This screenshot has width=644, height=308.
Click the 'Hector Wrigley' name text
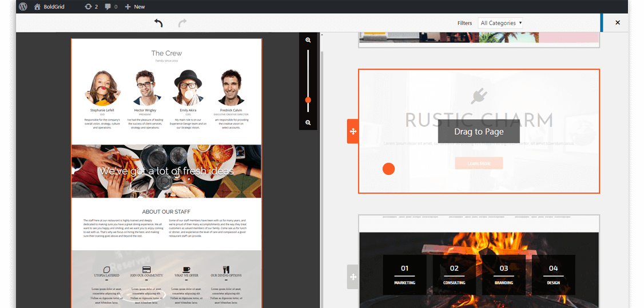pyautogui.click(x=145, y=110)
